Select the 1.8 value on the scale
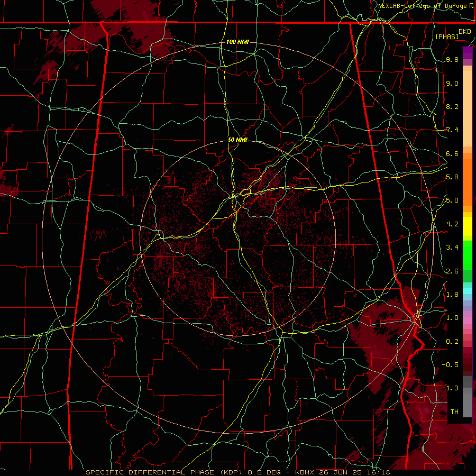Viewport: 476px width, 476px height. pos(452,294)
